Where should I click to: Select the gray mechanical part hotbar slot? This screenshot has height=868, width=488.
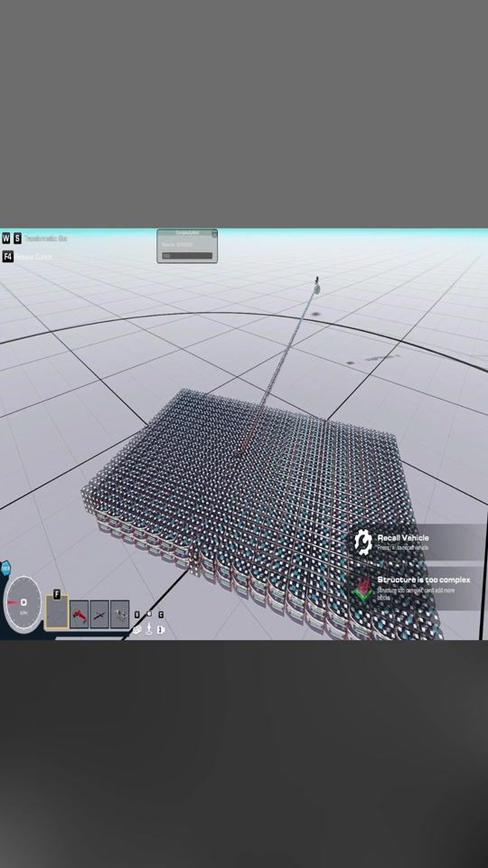click(119, 614)
